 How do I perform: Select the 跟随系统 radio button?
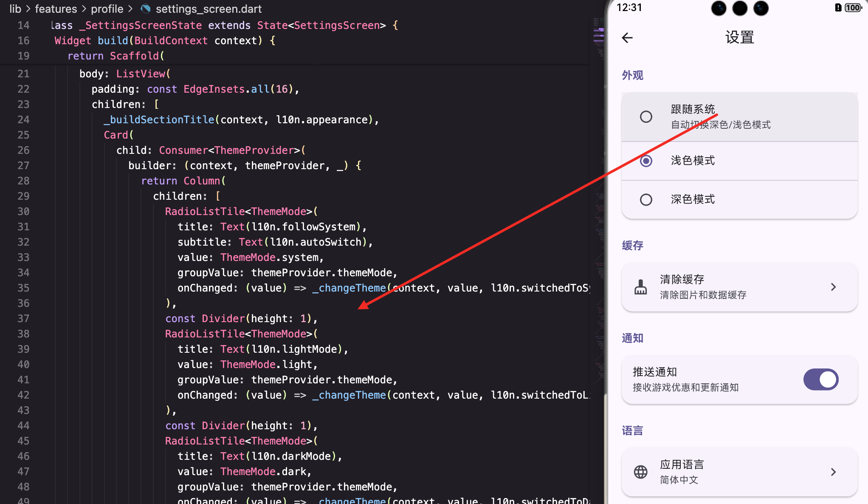(x=646, y=116)
